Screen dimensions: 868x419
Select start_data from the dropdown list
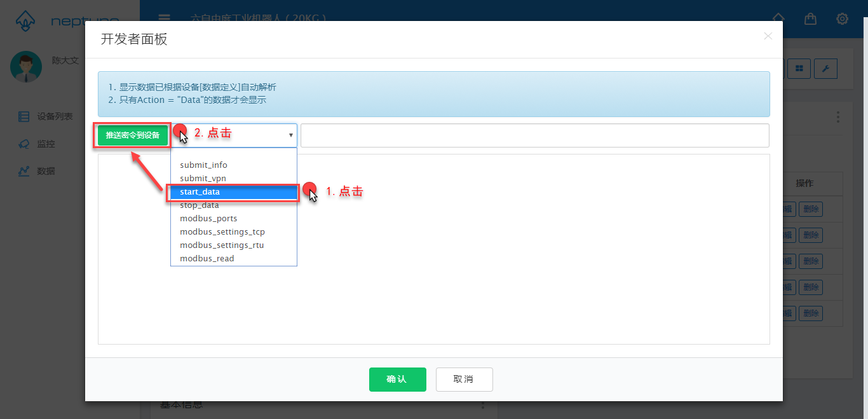click(233, 191)
